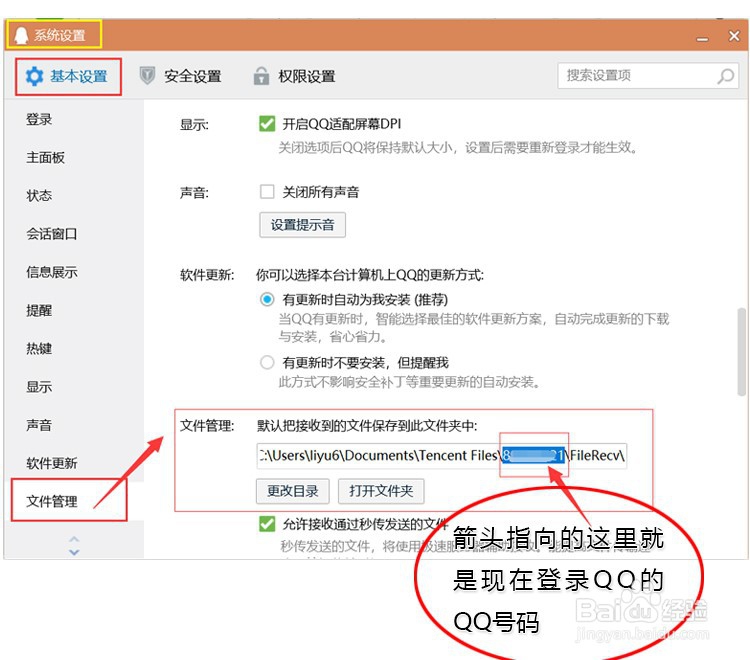Expand sidebar list with the down chevron
Image resolution: width=750 pixels, height=660 pixels.
click(x=74, y=552)
